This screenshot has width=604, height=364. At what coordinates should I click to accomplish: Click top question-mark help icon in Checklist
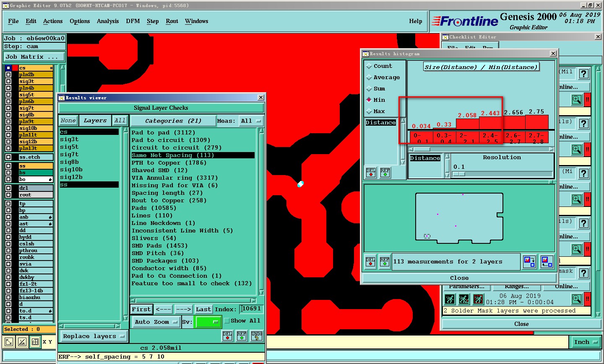click(x=584, y=74)
